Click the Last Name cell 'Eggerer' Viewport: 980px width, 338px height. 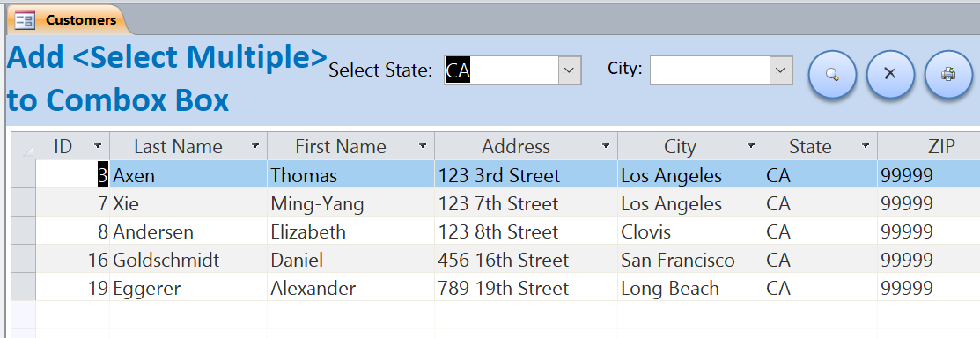[188, 288]
